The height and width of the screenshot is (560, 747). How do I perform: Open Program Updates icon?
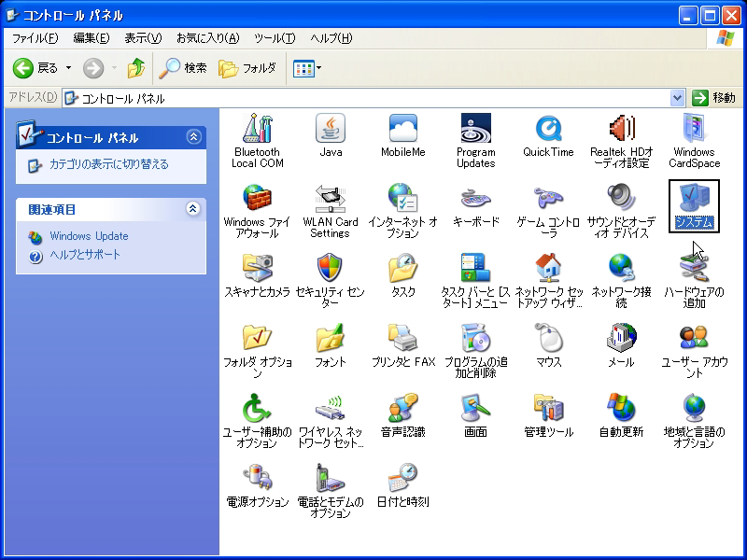click(476, 129)
